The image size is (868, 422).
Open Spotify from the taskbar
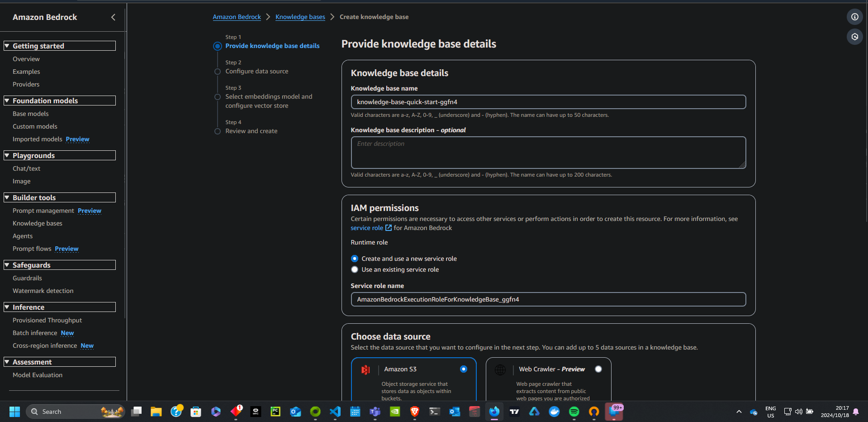coord(574,412)
